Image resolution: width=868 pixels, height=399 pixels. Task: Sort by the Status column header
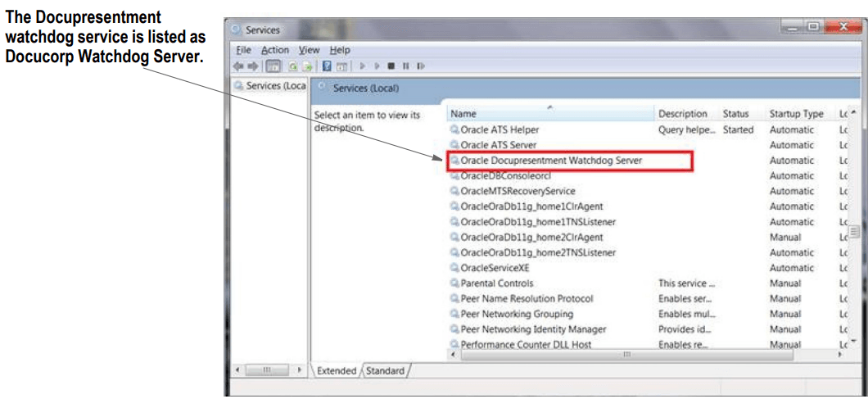pyautogui.click(x=742, y=114)
